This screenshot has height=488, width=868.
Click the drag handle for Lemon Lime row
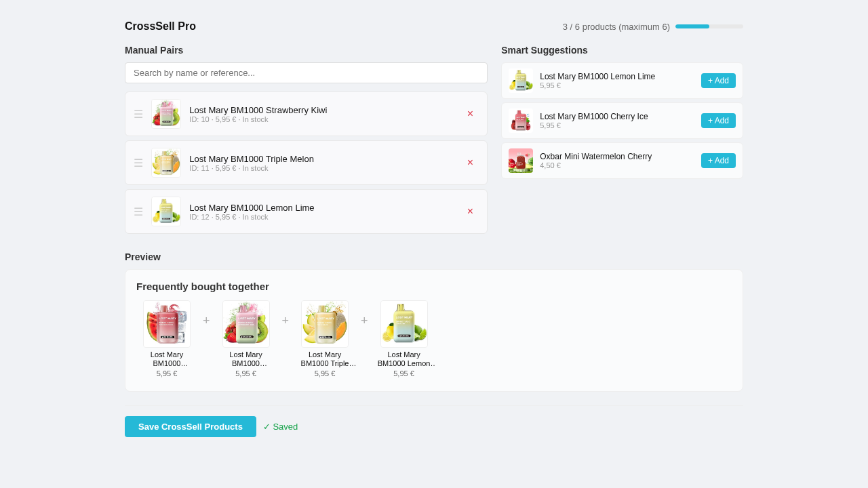pyautogui.click(x=138, y=211)
